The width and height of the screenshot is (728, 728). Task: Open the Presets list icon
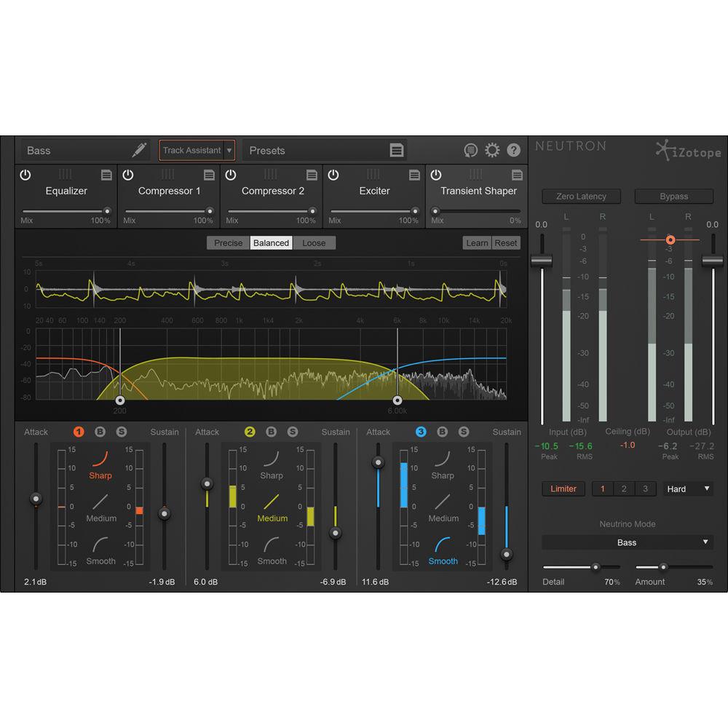[397, 149]
